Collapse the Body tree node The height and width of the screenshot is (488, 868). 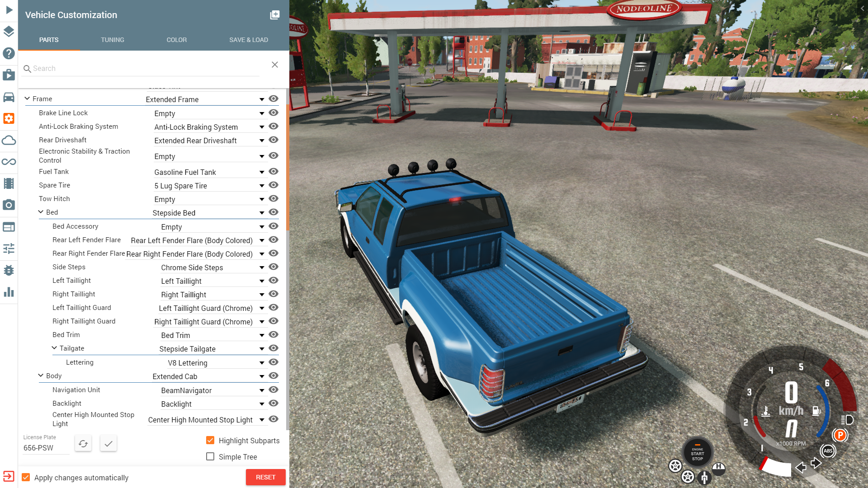point(41,375)
